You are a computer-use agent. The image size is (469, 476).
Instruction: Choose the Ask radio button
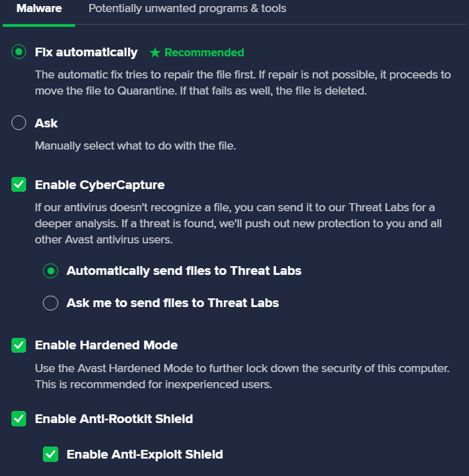tap(19, 123)
